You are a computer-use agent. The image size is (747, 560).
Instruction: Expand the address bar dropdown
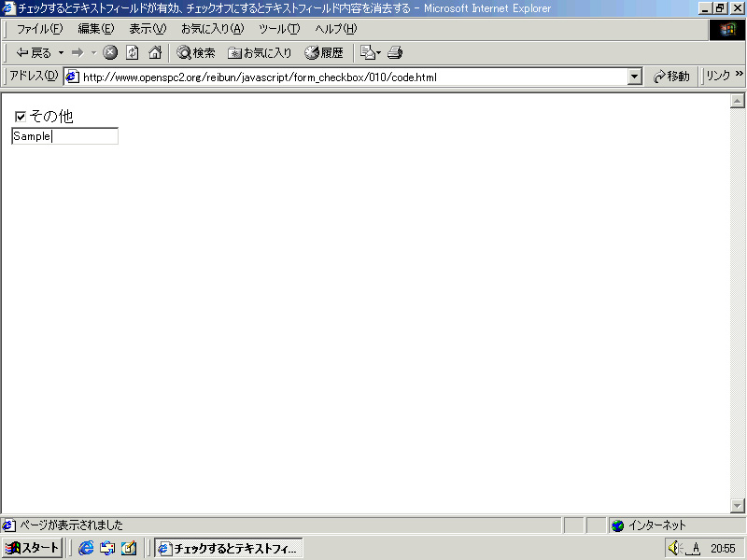pos(634,77)
